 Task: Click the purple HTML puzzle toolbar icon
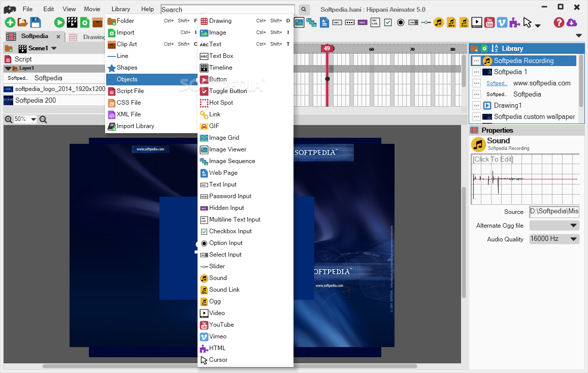pyautogui.click(x=514, y=22)
